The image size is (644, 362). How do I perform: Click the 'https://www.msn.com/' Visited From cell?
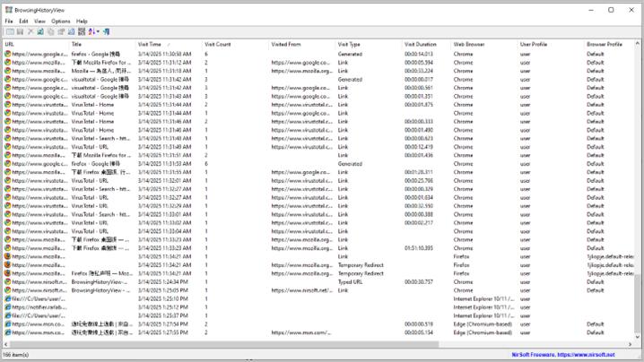click(301, 332)
